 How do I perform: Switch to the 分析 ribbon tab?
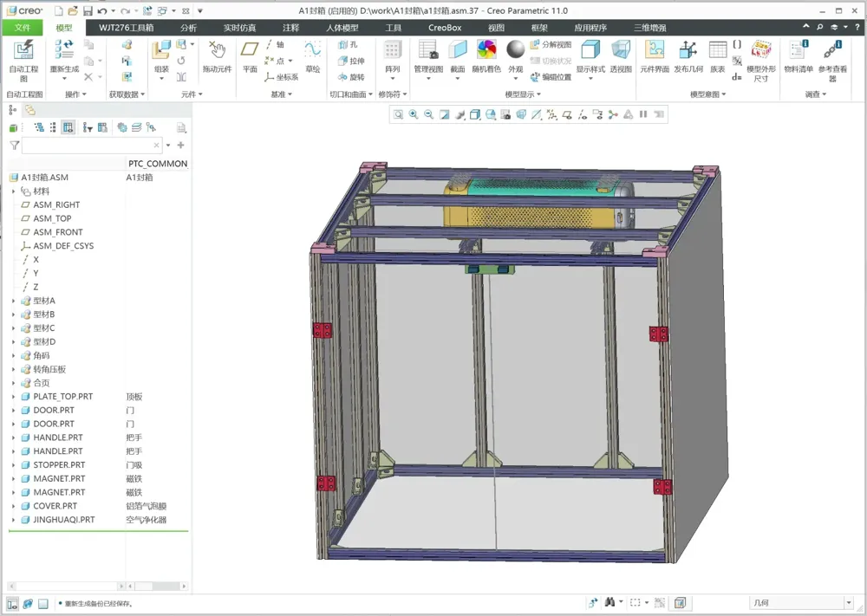click(x=189, y=27)
